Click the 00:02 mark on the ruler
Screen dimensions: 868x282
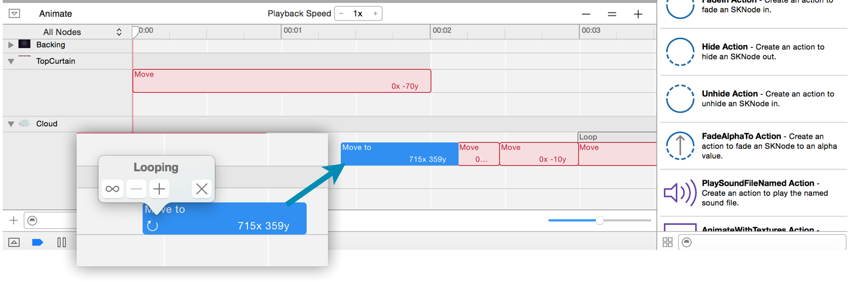[x=442, y=30]
